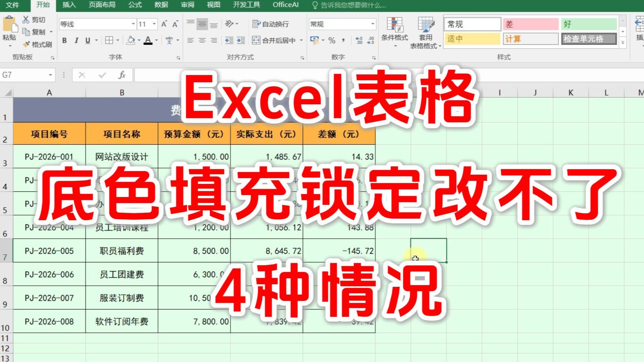Click the text orientation icon
The image size is (644, 362).
point(230,24)
